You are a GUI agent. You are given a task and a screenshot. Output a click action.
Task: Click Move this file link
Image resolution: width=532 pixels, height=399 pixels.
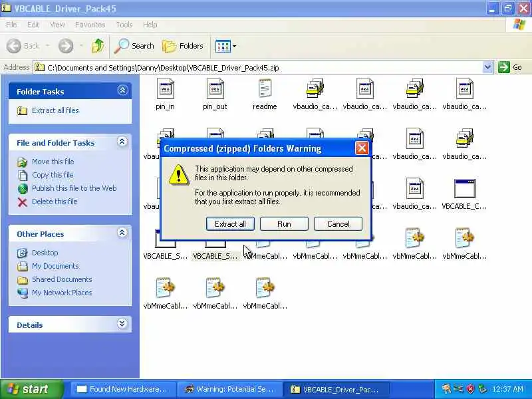coord(53,162)
